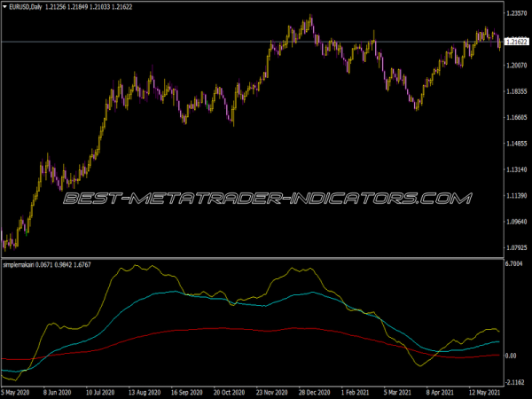Click the 8 Apr 2021 date label
The height and width of the screenshot is (399, 532).
pyautogui.click(x=439, y=391)
